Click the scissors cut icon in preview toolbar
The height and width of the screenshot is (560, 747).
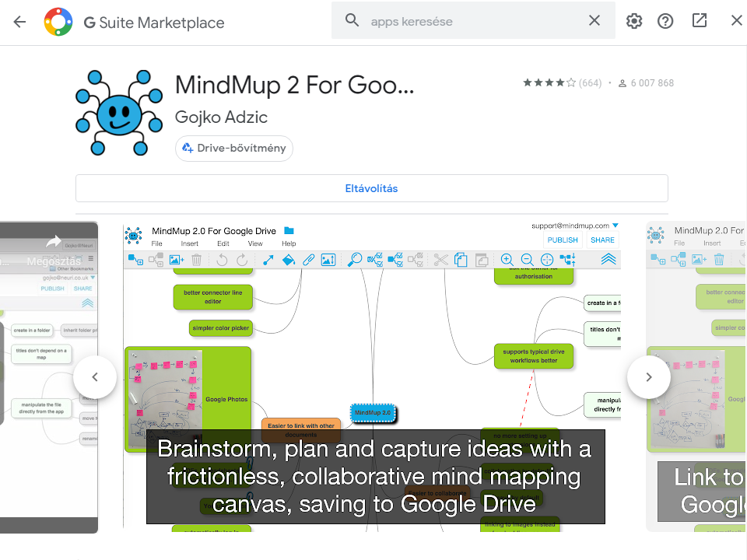coord(441,260)
